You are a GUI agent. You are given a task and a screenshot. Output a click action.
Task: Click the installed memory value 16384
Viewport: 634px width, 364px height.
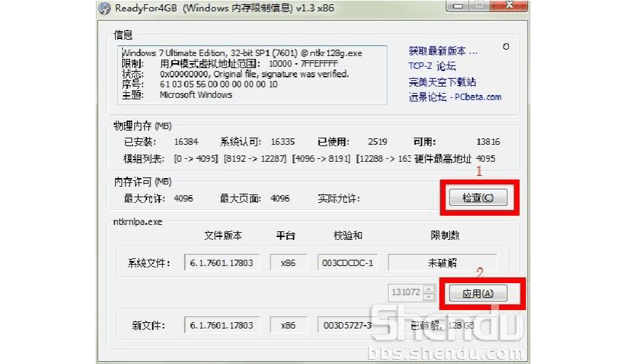[x=186, y=142]
